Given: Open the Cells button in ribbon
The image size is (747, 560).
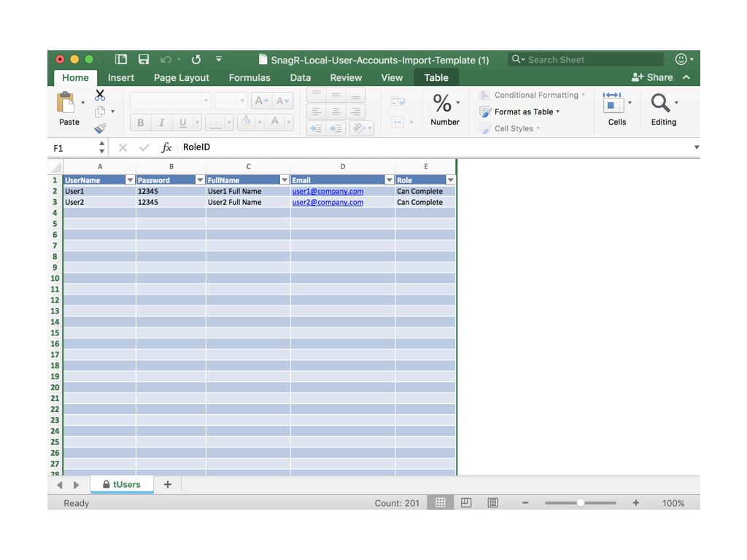Looking at the screenshot, I should coord(617,109).
